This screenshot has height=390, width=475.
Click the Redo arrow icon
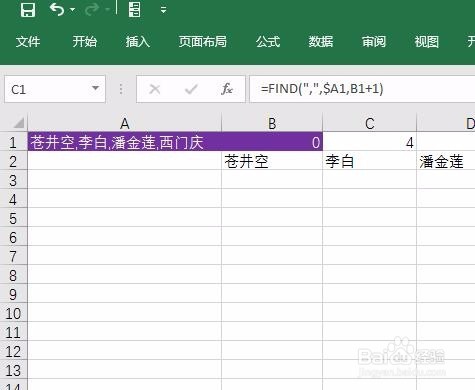pyautogui.click(x=92, y=10)
